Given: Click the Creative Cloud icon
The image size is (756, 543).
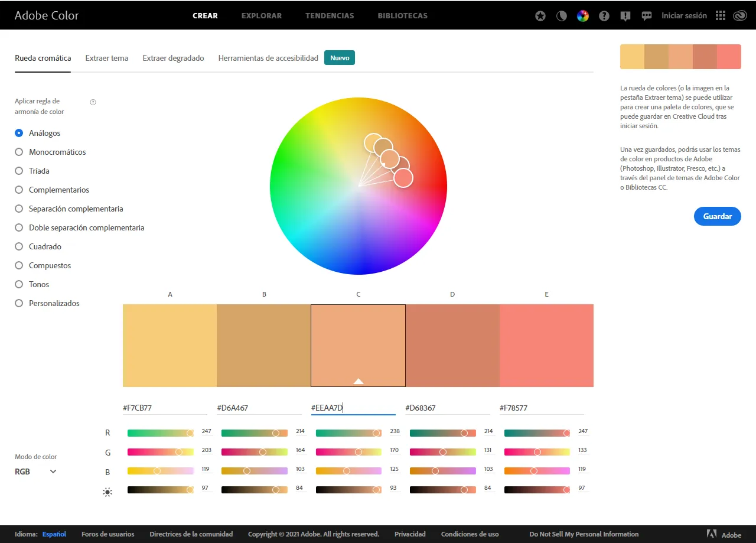Looking at the screenshot, I should pyautogui.click(x=740, y=16).
